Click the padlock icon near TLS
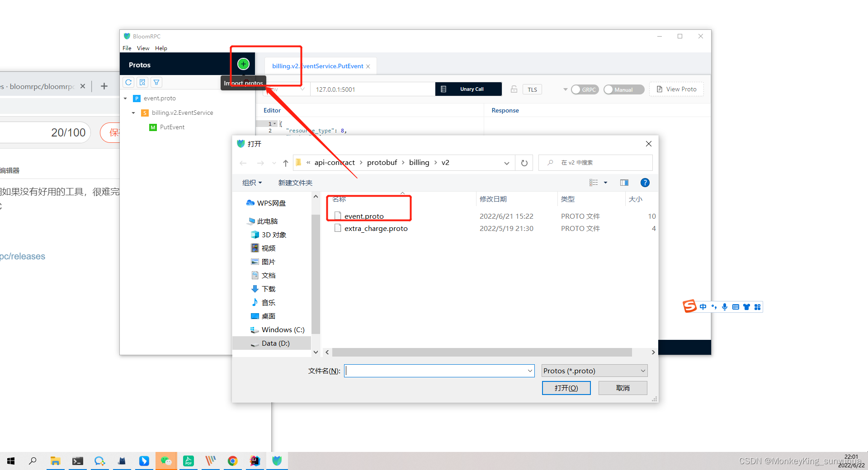Viewport: 868px width, 470px height. (514, 89)
